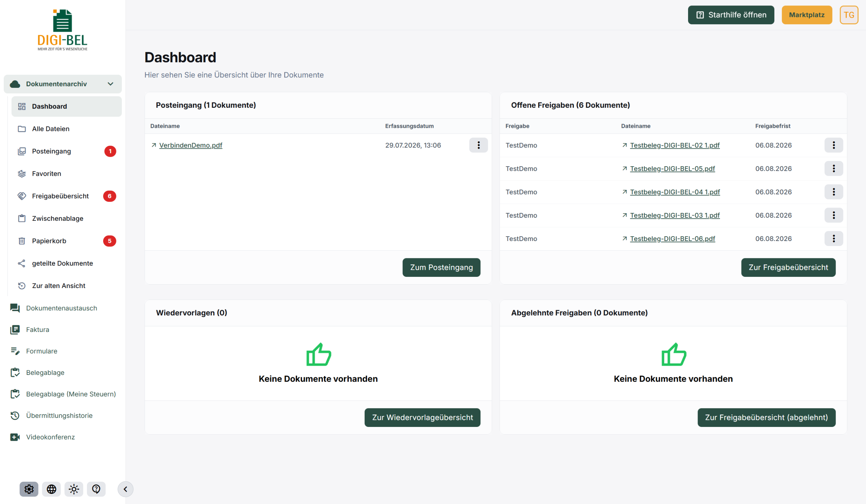Open the VerbindenDemo.pdf link
Viewport: 866px width, 504px height.
pos(191,145)
